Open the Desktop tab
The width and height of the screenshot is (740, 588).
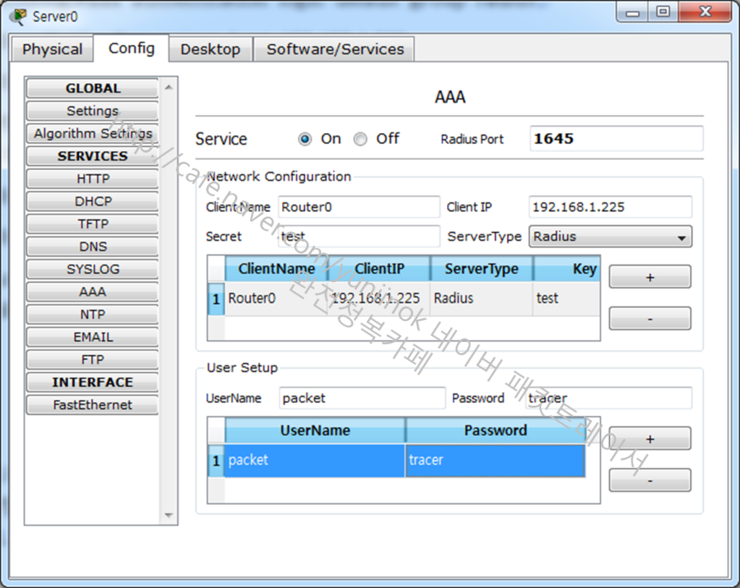(x=210, y=49)
